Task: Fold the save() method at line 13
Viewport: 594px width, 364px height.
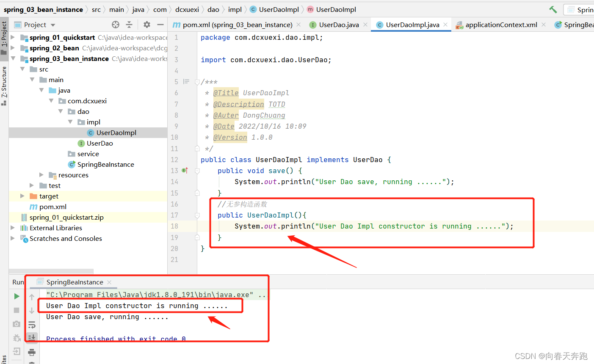Action: tap(197, 171)
